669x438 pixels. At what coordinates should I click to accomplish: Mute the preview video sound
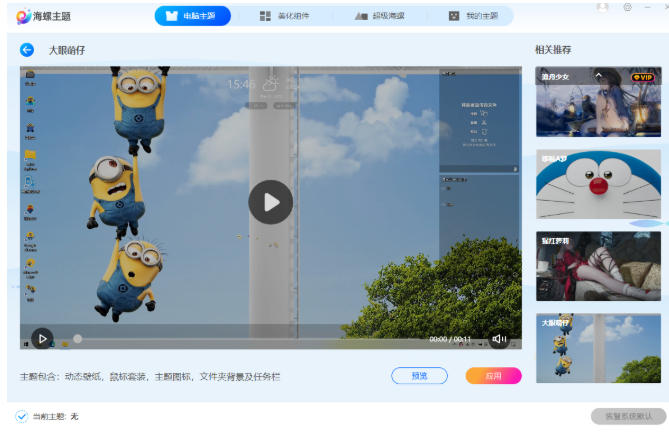coord(499,339)
